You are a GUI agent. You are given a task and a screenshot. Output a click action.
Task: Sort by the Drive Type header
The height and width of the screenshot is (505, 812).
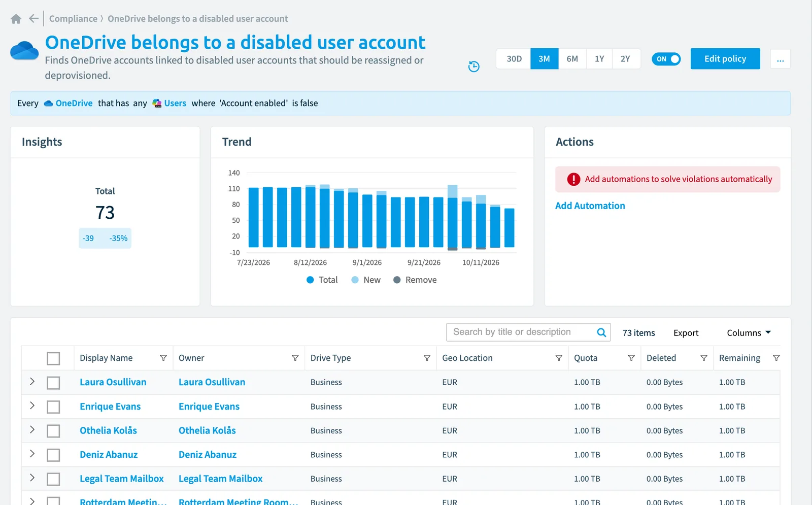(330, 358)
